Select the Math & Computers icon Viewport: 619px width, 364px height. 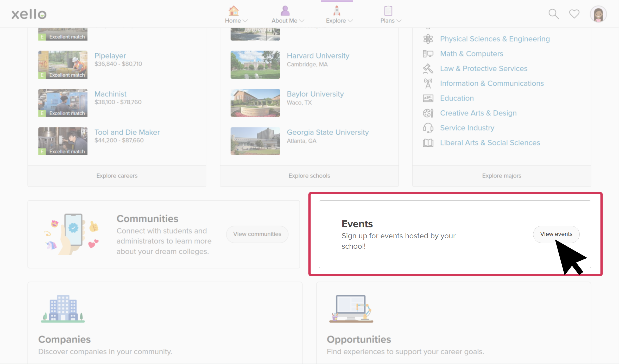point(428,54)
